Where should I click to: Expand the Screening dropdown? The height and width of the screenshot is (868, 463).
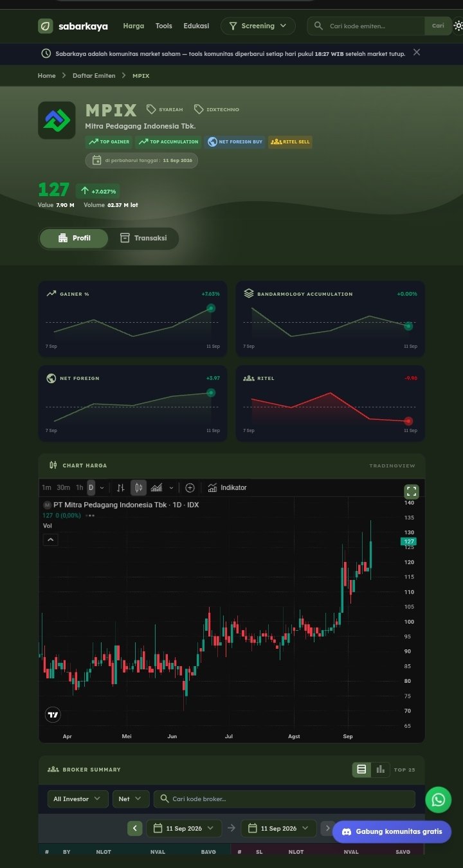pos(258,26)
